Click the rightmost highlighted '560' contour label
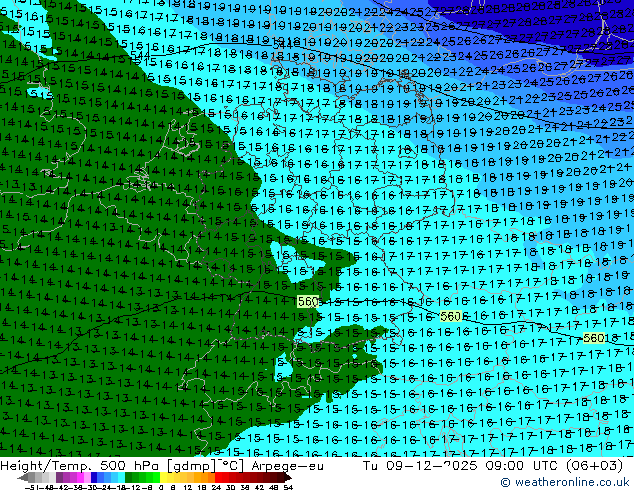This screenshot has width=634, height=490. (x=594, y=338)
